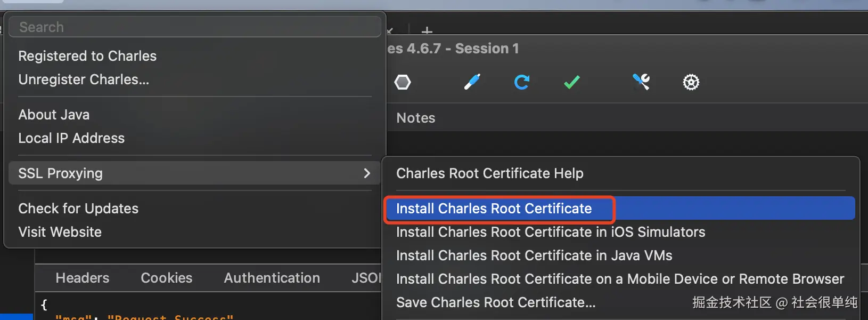The image size is (868, 320).
Task: Open the Authentication tab
Action: tap(272, 278)
